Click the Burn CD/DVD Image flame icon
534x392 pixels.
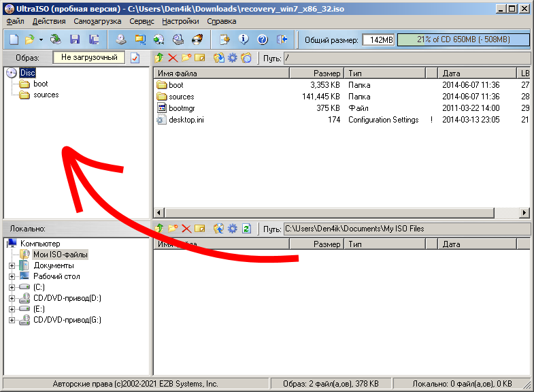pos(197,39)
